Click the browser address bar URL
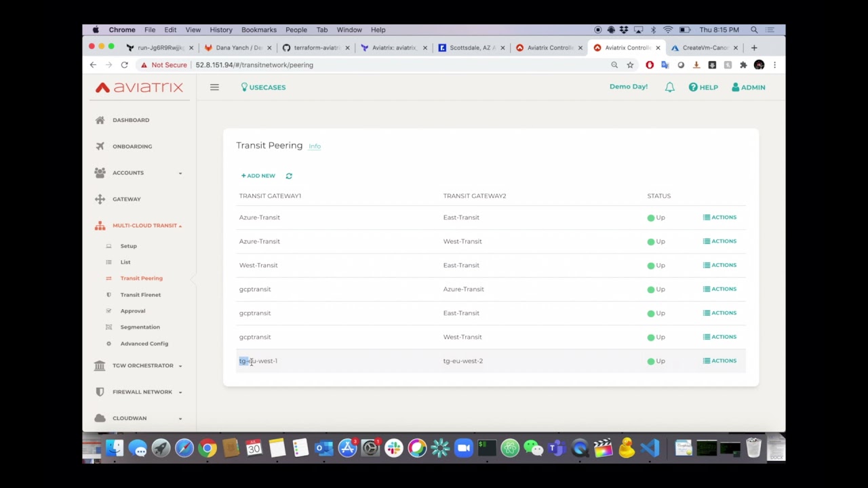Viewport: 868px width, 488px height. (x=254, y=65)
